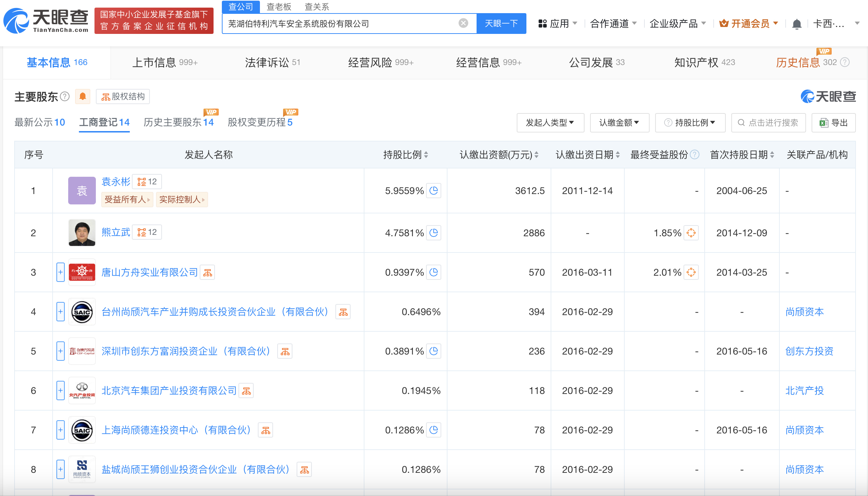The height and width of the screenshot is (496, 868).
Task: Expand row 4 台州尚颀汽车产业
Action: coord(61,312)
